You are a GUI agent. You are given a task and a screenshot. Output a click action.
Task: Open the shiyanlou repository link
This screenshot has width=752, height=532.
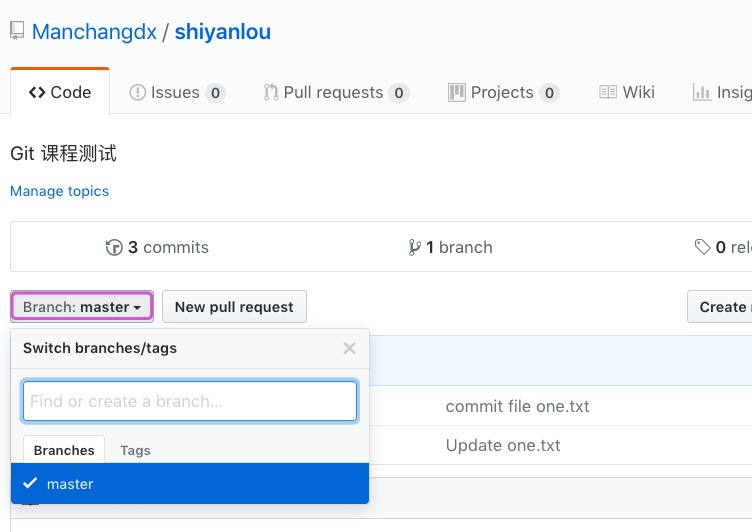tap(222, 31)
